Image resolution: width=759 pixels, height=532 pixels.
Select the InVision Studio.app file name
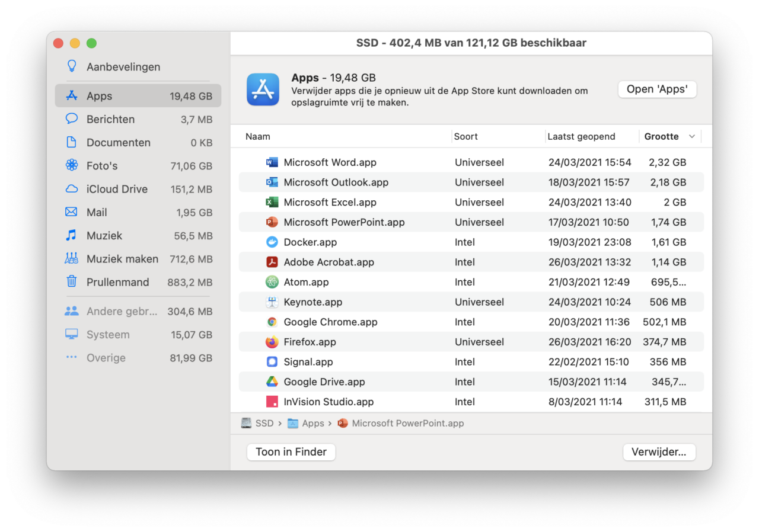point(329,402)
